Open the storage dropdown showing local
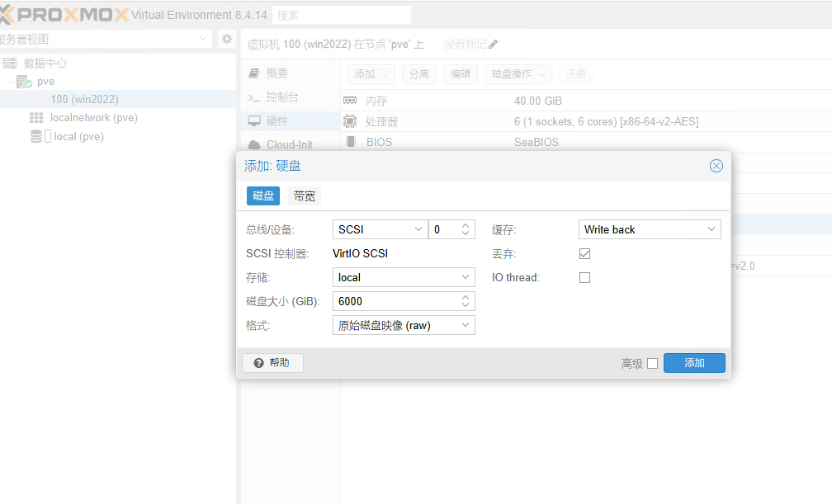The height and width of the screenshot is (504, 832). click(404, 278)
